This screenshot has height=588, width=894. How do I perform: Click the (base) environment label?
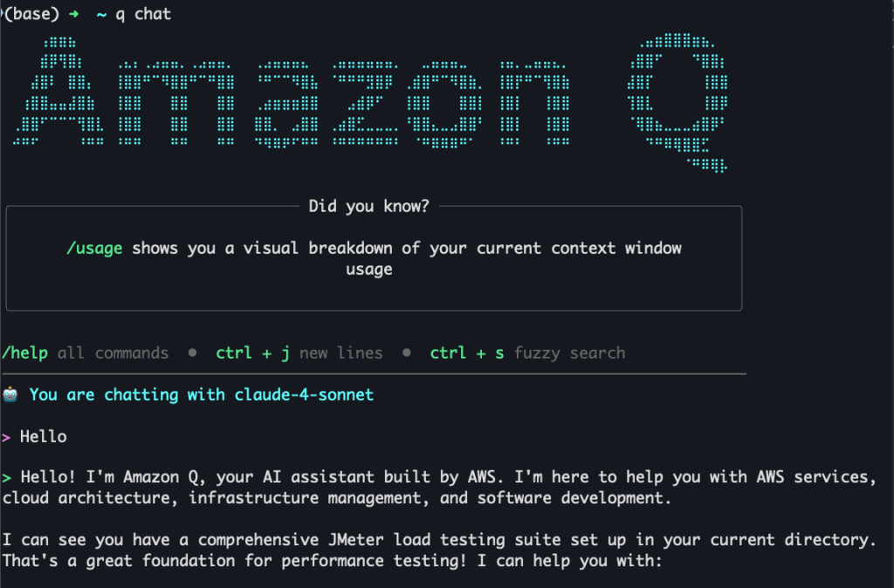[x=31, y=14]
